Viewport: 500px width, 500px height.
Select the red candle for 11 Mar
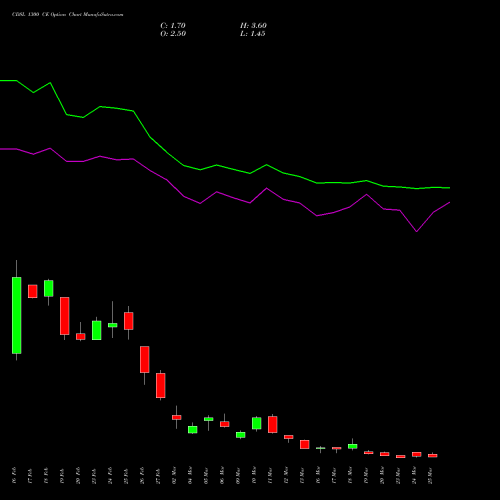273,425
